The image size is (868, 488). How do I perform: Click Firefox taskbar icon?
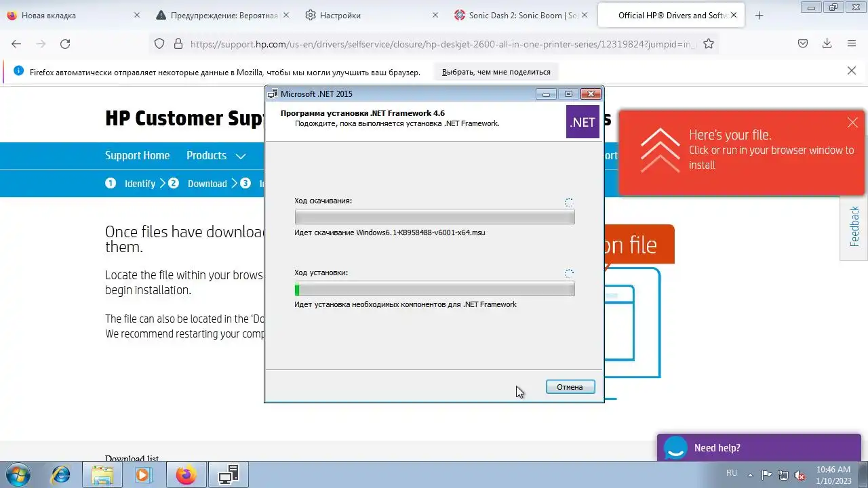[x=186, y=474]
